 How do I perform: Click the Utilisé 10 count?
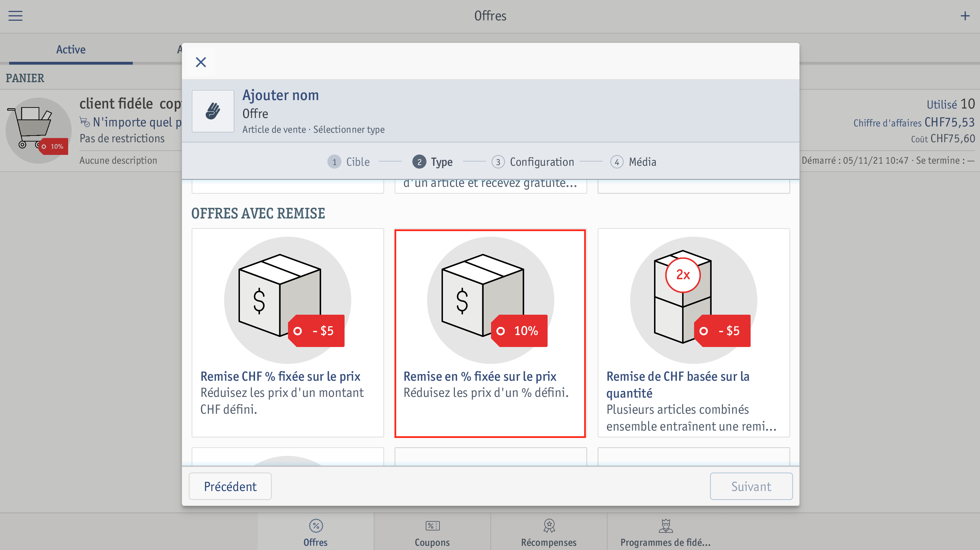click(x=950, y=104)
